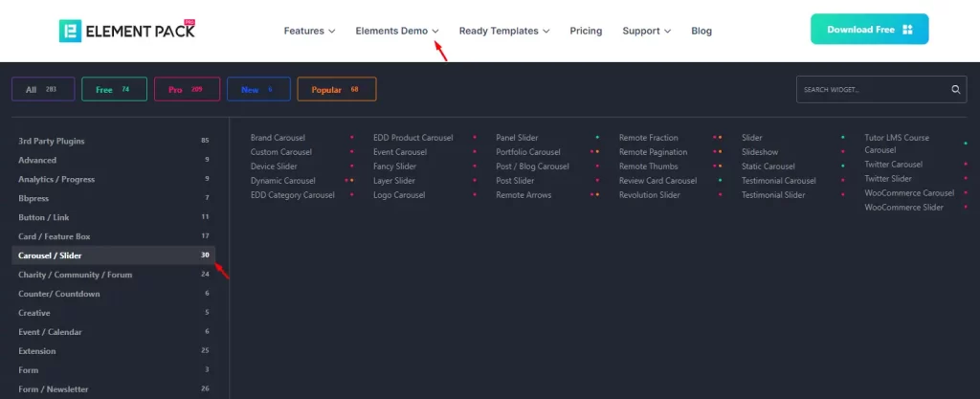Open the Testimonial Slider widget
Screen dimensions: 980x399
773,195
